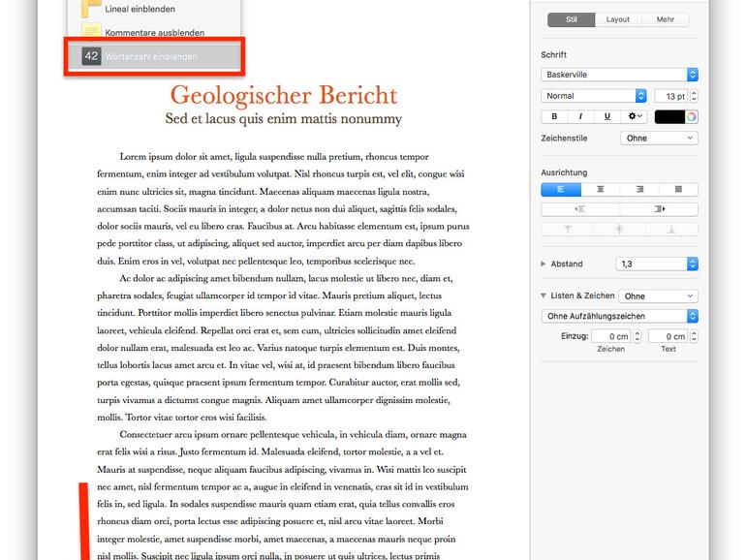Viewport: 746px width, 560px height.
Task: Switch to the Layout tab
Action: tap(617, 19)
